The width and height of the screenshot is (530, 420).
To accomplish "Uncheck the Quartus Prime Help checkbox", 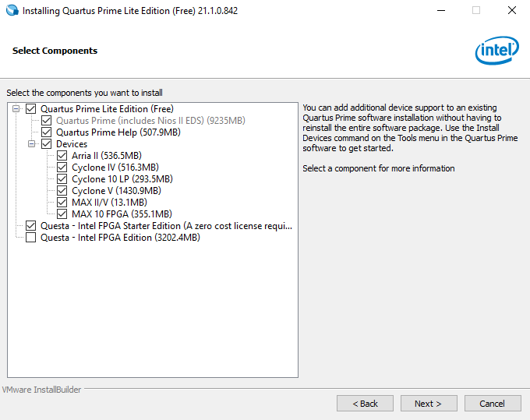I will 46,132.
